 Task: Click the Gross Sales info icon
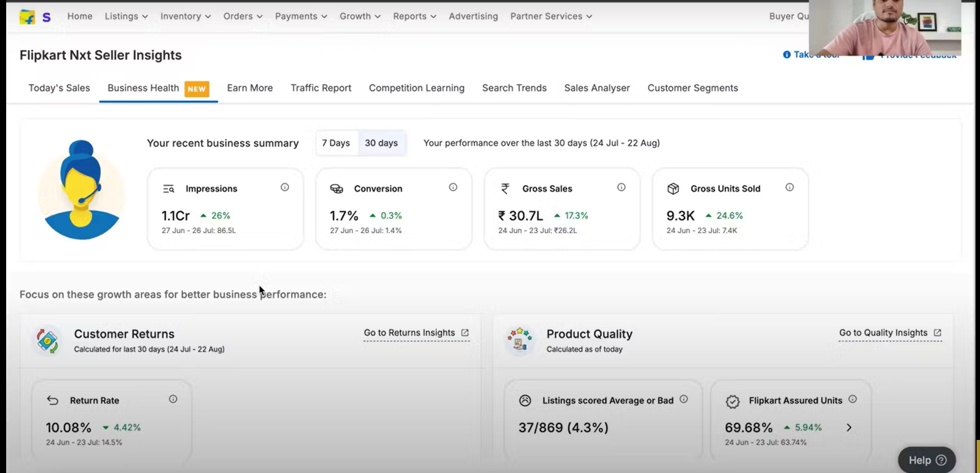coord(622,187)
